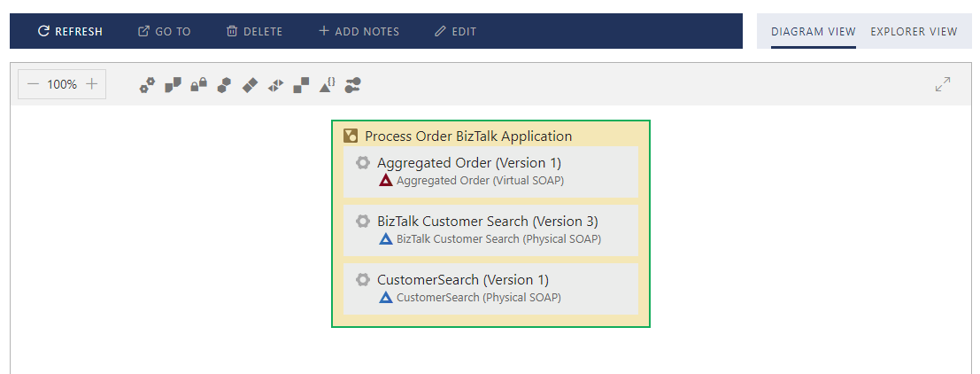Click the double padlocks toolbar icon
Image resolution: width=980 pixels, height=374 pixels.
[x=199, y=85]
